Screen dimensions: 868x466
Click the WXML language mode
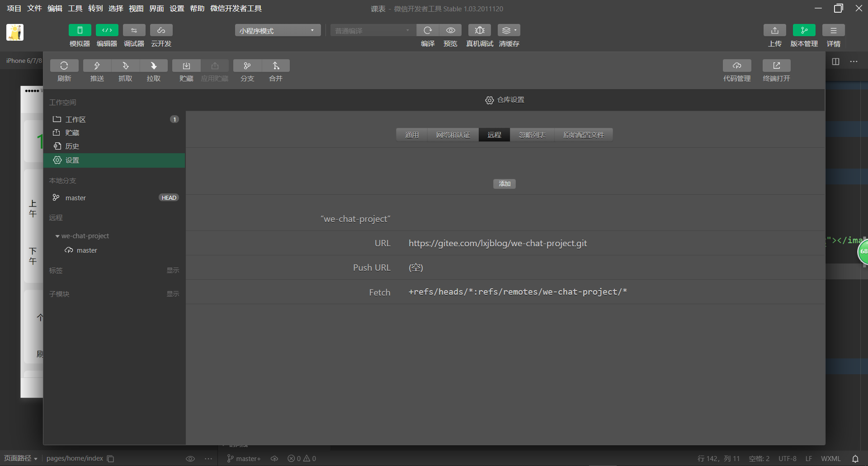pyautogui.click(x=831, y=459)
